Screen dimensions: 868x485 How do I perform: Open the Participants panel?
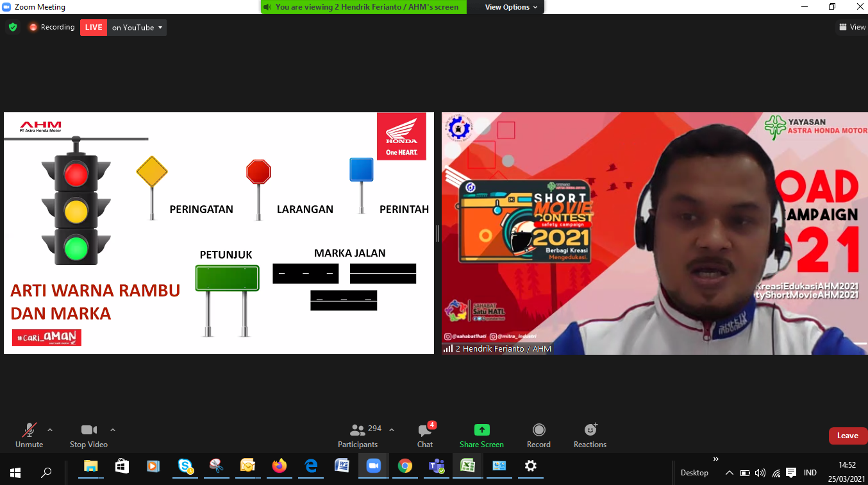[358, 436]
